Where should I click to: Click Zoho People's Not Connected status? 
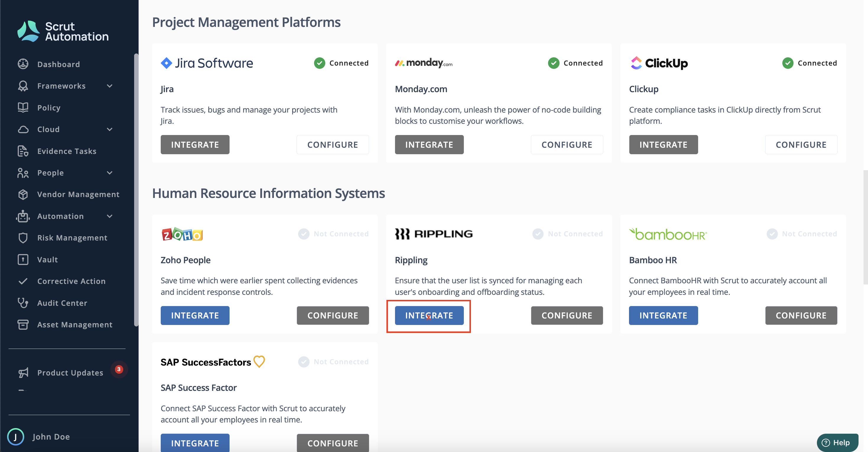point(333,234)
